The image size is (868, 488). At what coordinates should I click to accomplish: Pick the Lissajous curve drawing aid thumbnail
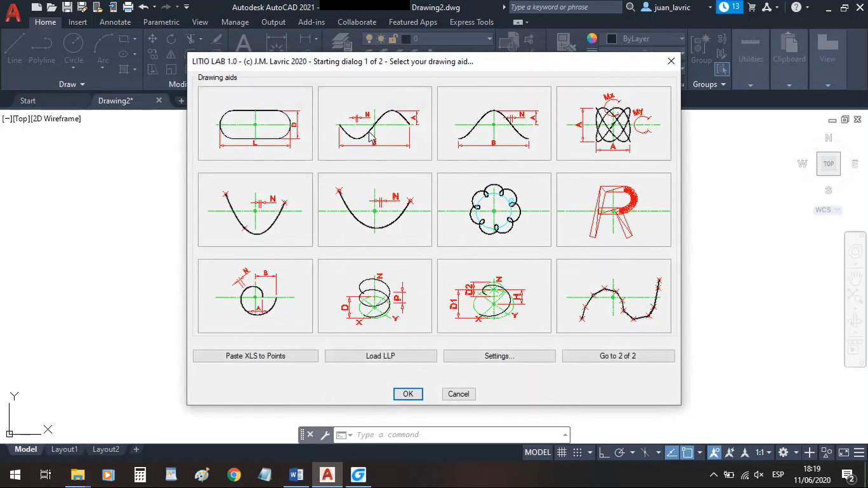pos(614,123)
